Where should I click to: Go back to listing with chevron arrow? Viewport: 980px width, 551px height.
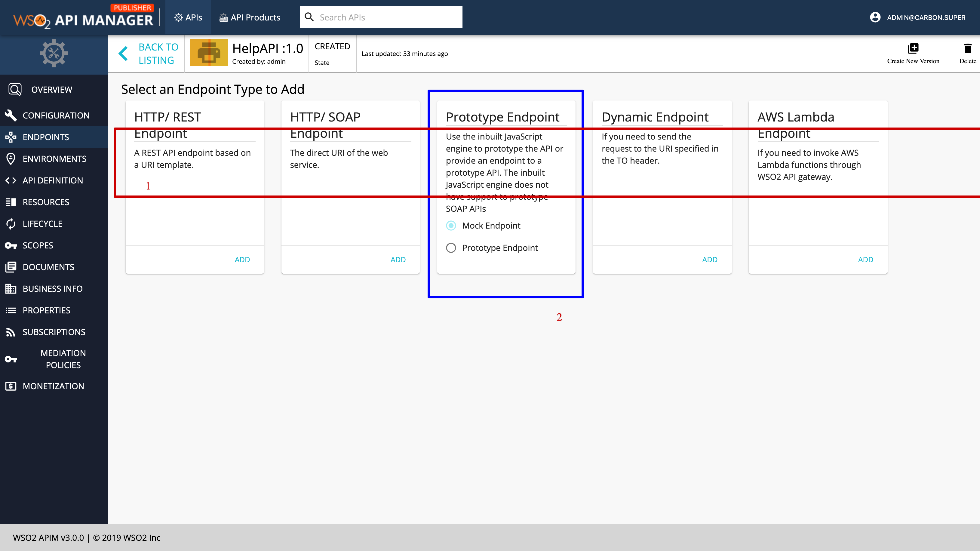pyautogui.click(x=122, y=53)
